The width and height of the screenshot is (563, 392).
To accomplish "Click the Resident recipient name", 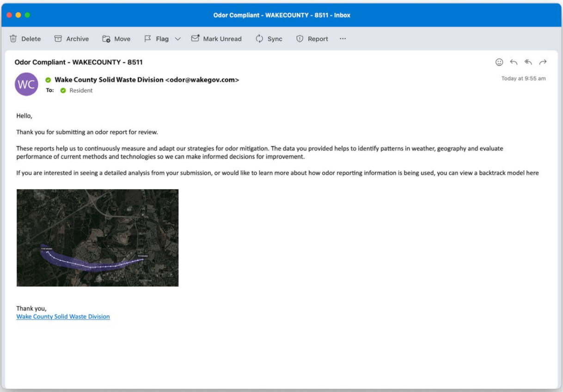I will tap(81, 91).
